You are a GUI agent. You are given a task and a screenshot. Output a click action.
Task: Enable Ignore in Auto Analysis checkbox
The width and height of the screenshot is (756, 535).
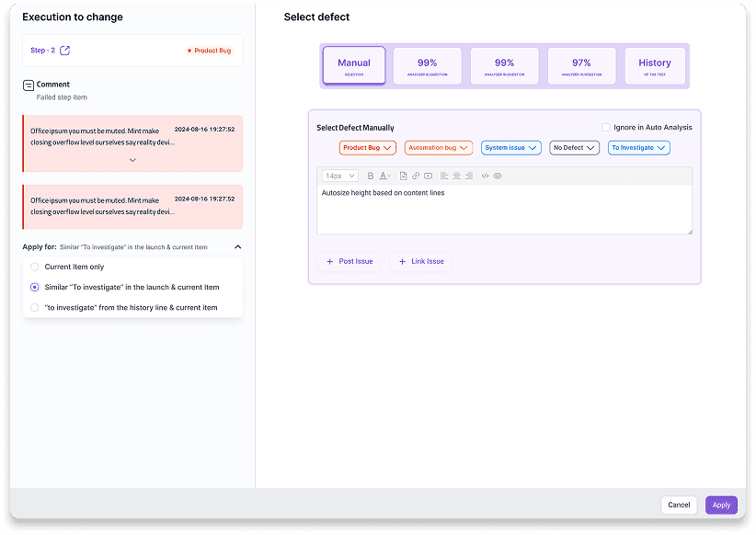(605, 127)
